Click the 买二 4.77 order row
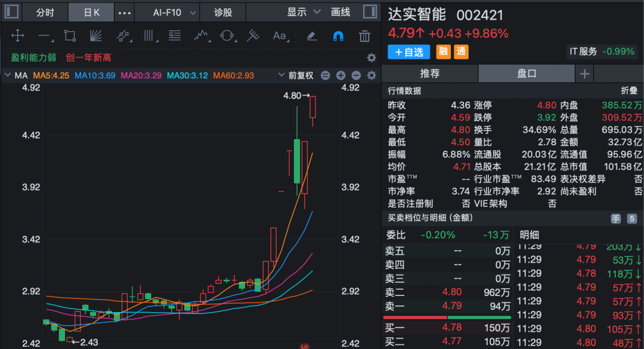 [x=447, y=341]
